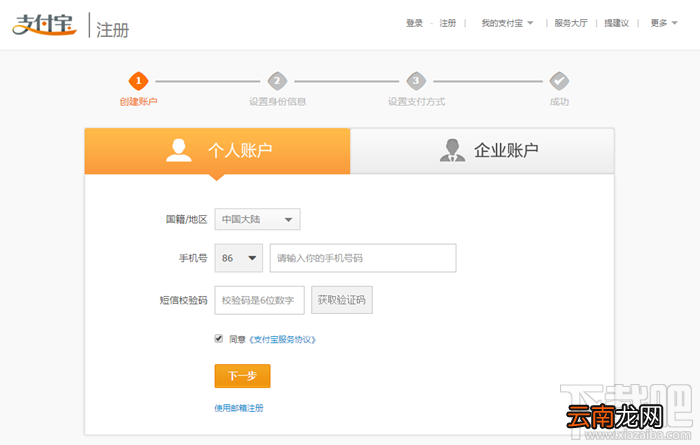Select step 3 diamond icon
The width and height of the screenshot is (700, 445).
click(x=416, y=81)
